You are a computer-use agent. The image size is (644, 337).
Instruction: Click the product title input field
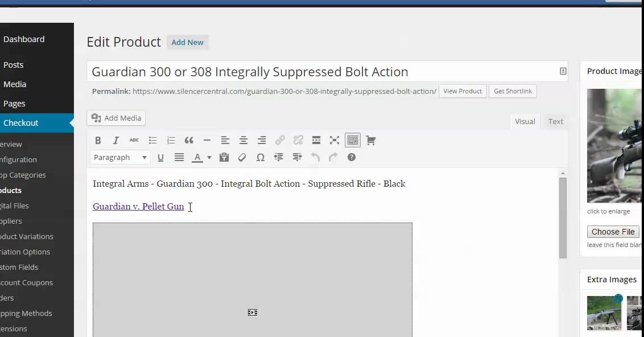pos(327,72)
